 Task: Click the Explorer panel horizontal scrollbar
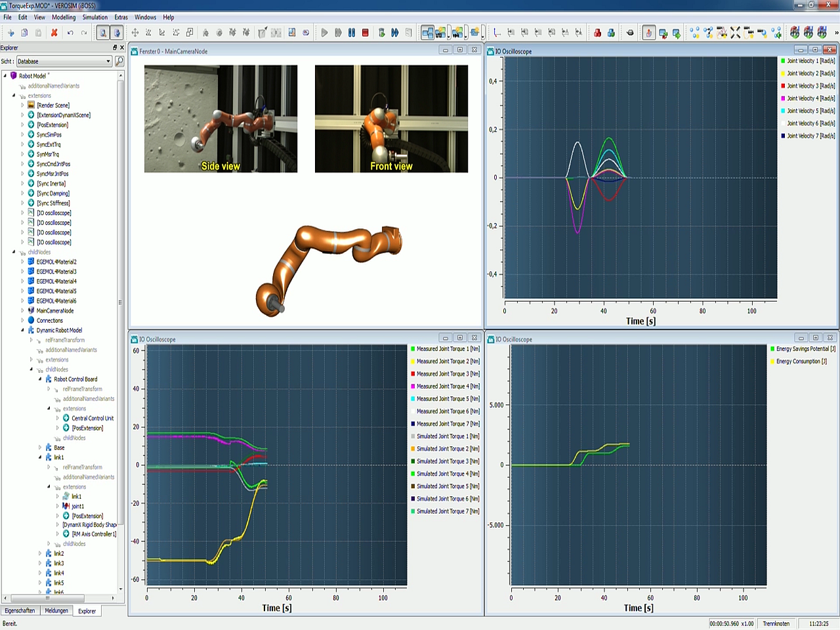(x=47, y=598)
